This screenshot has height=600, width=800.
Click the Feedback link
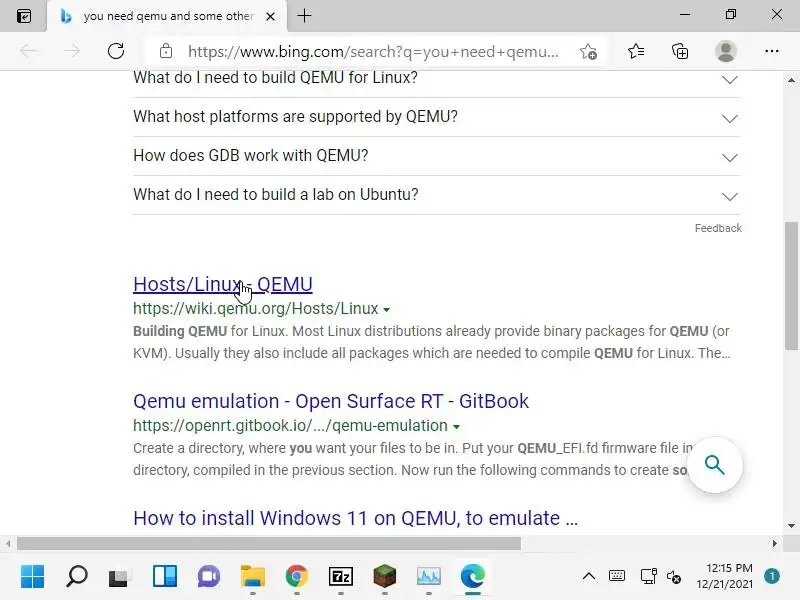(x=718, y=228)
